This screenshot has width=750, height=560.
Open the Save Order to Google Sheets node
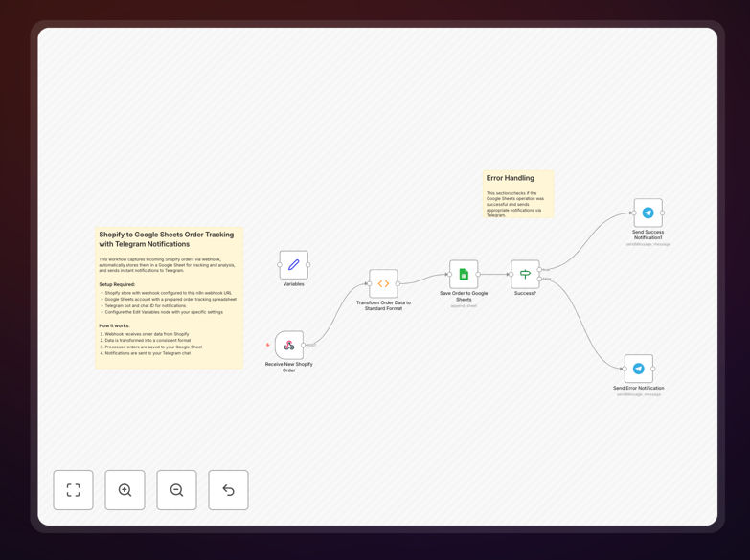pos(464,274)
